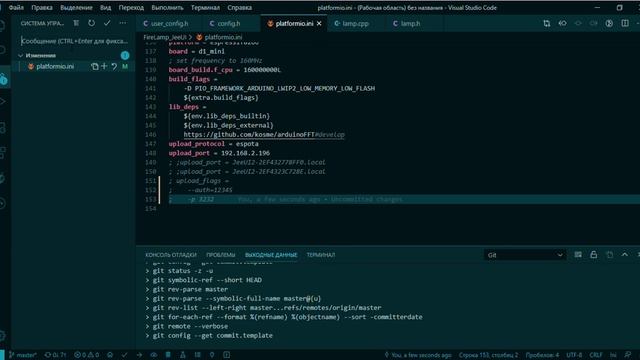The image size is (640, 360).
Task: Select platformio.ini in the changes list
Action: point(55,67)
